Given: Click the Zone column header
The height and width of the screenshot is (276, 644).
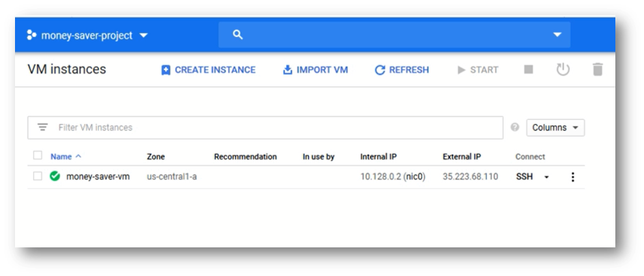Looking at the screenshot, I should 156,157.
